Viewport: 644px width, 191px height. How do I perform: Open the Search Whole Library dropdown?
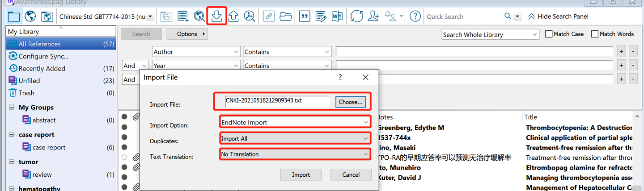tap(490, 34)
